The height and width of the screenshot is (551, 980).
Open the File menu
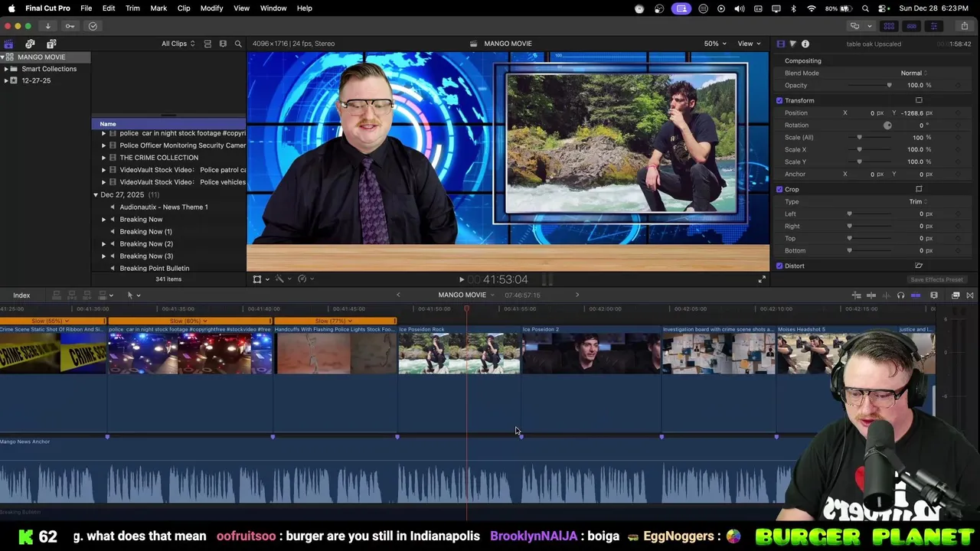click(x=87, y=8)
